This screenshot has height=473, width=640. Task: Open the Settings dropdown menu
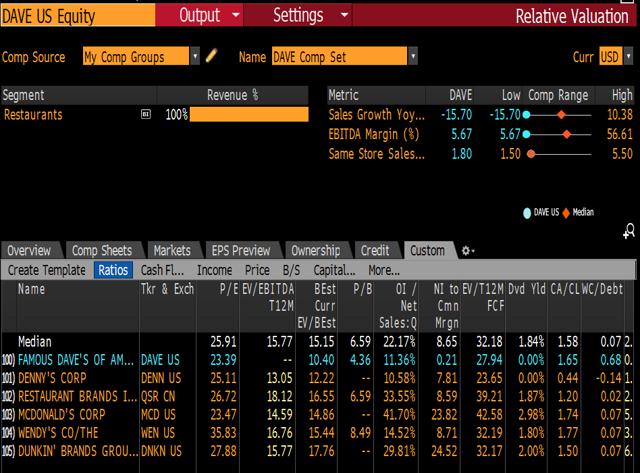(x=310, y=16)
